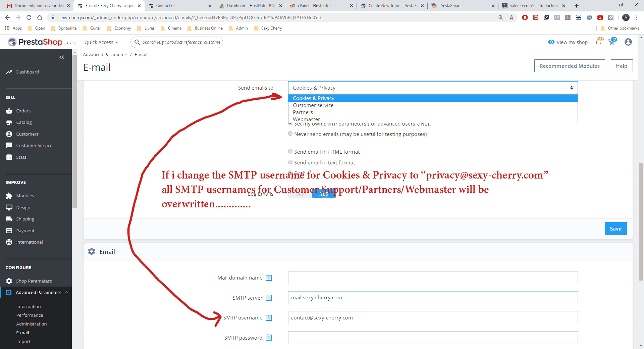Click the Shop Parameters gear icon

pos(9,281)
